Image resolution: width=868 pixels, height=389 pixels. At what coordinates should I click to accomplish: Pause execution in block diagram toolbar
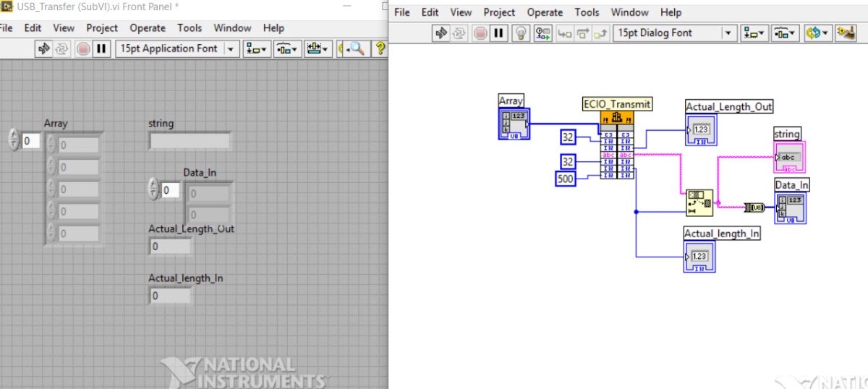(498, 33)
